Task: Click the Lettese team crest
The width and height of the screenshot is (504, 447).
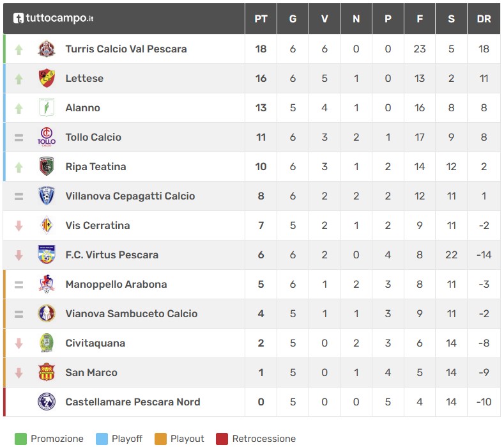Action: 47,79
